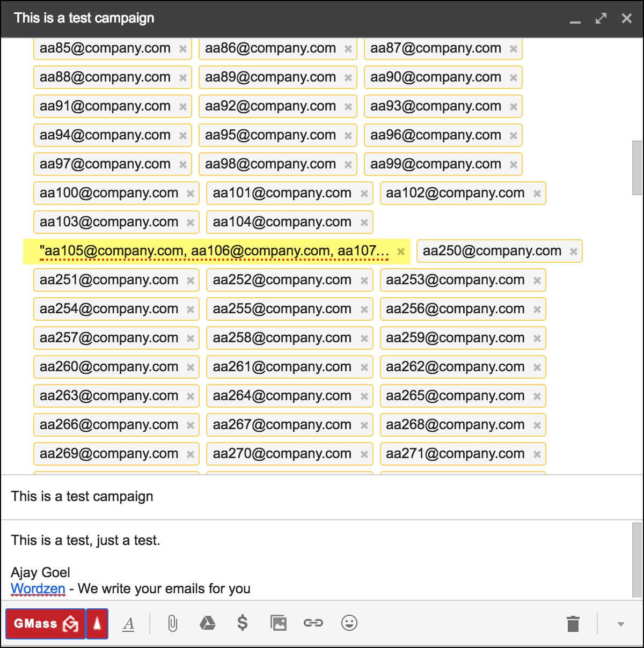Insert a photo into the email
The height and width of the screenshot is (648, 644).
click(278, 623)
